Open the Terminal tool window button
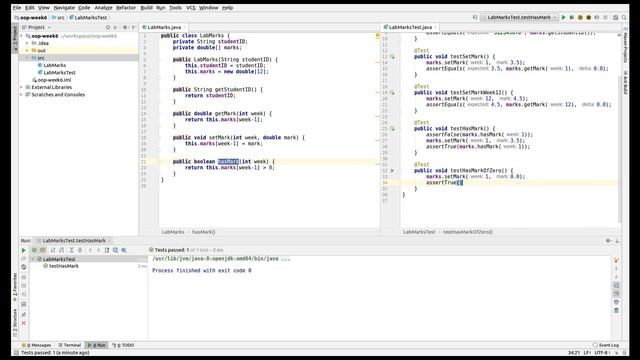The height and width of the screenshot is (360, 640). pyautogui.click(x=69, y=345)
